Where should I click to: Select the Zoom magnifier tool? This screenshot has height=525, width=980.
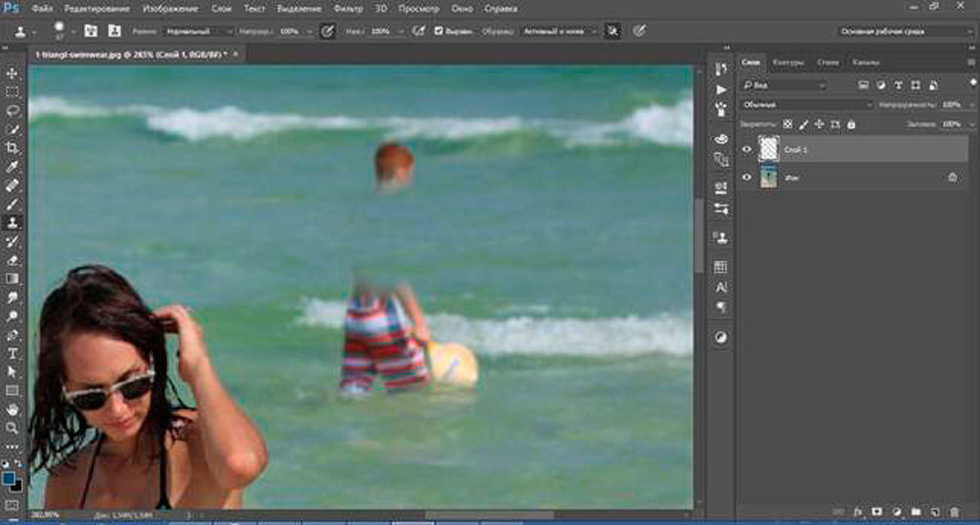click(x=12, y=427)
